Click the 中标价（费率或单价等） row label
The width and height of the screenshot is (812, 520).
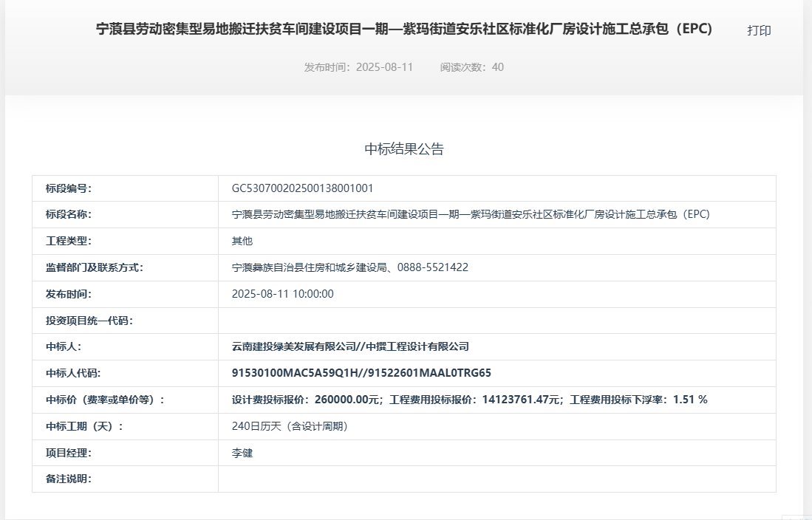pos(105,400)
